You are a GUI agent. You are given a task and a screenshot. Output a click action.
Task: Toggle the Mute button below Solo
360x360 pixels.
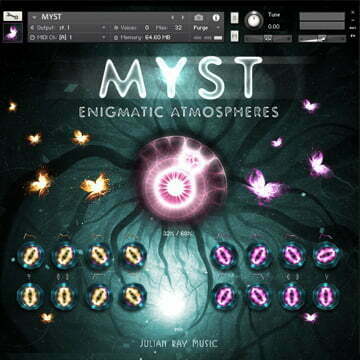coord(235,36)
